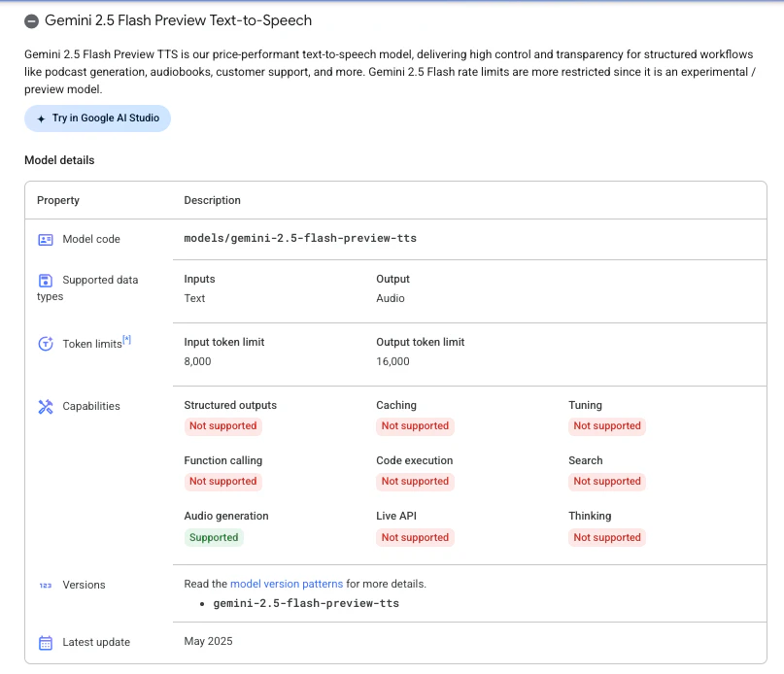Click Not supported badge under Search
Image resolution: width=784 pixels, height=674 pixels.
tap(607, 482)
